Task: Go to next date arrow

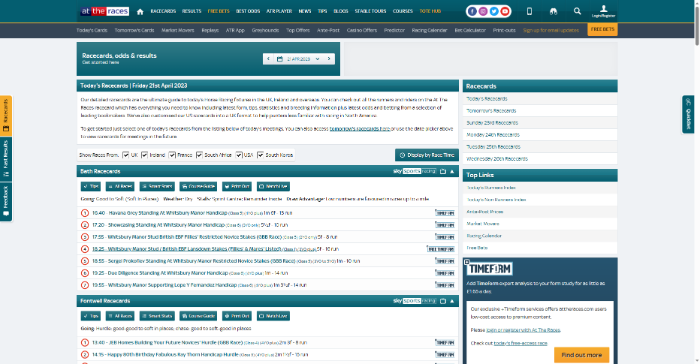Action: point(329,59)
